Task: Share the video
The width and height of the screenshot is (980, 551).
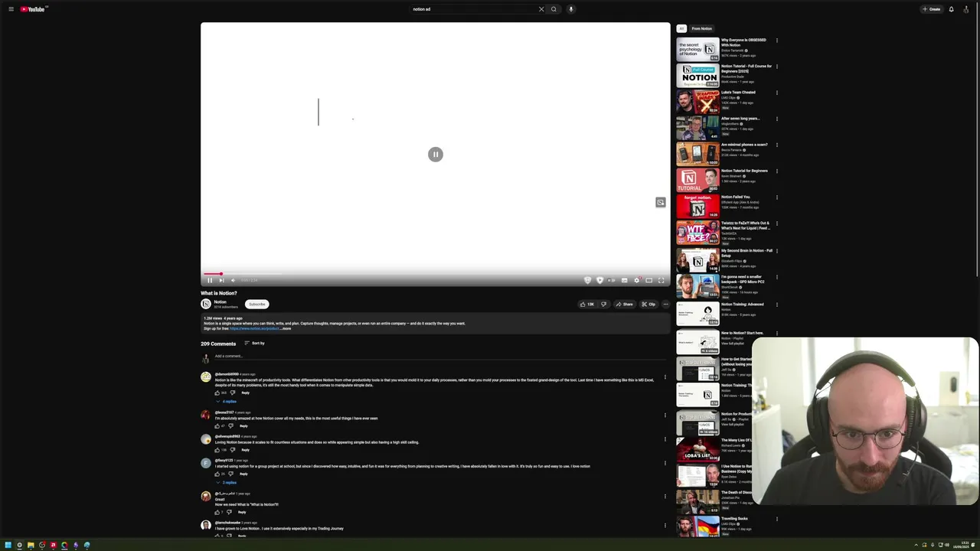Action: tap(625, 304)
